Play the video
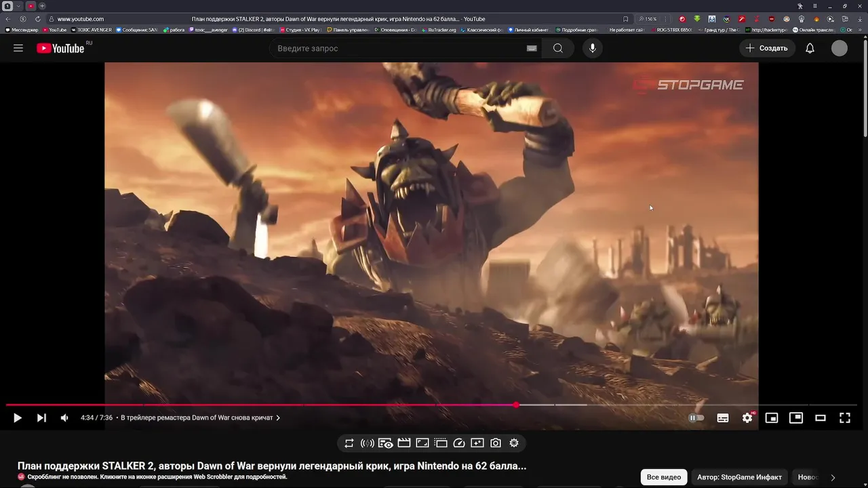The image size is (868, 488). coord(18,418)
